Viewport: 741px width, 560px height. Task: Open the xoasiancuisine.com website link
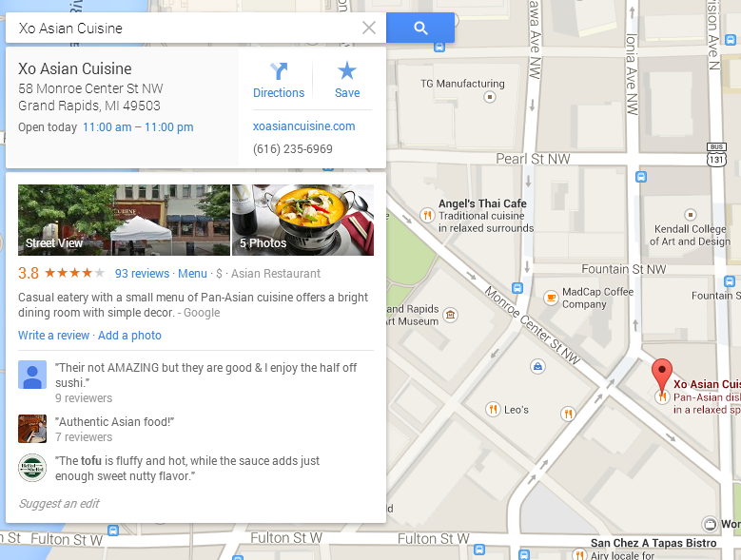[x=303, y=126]
